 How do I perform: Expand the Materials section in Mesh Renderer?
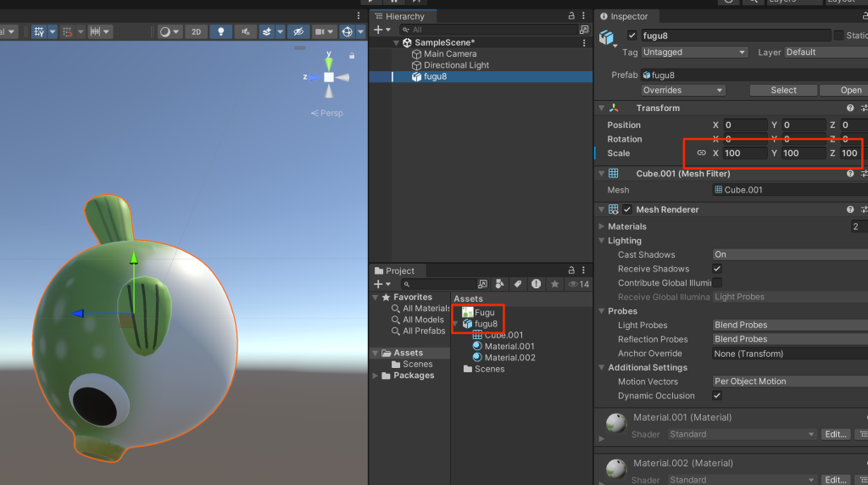[602, 226]
